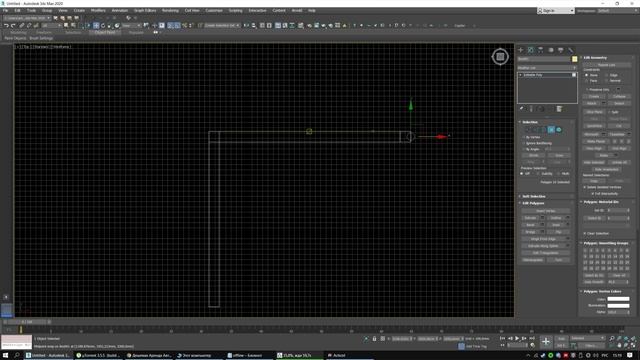Open the Rendering menu
The height and width of the screenshot is (360, 640).
[x=170, y=11]
